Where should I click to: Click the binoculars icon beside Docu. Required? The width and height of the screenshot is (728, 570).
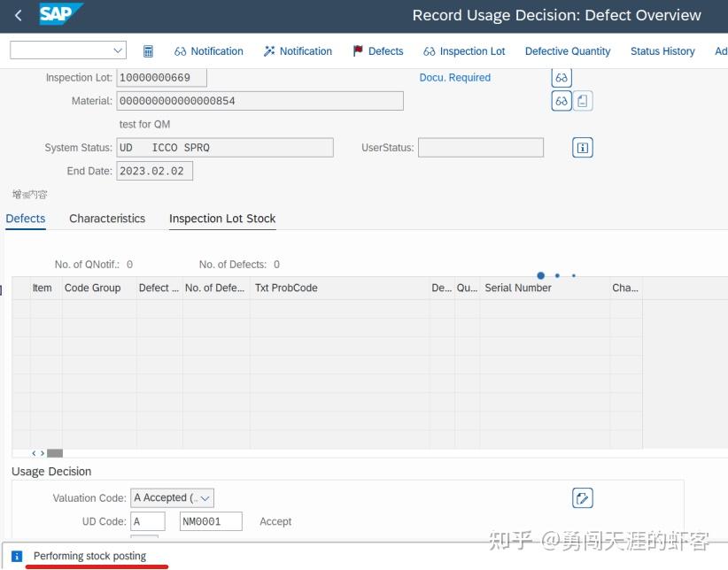(561, 77)
